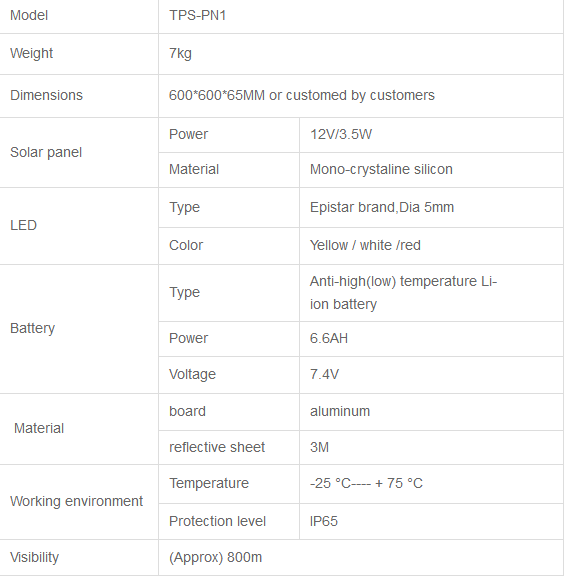The height and width of the screenshot is (576, 566).
Task: Select the Weight row label
Action: click(32, 53)
